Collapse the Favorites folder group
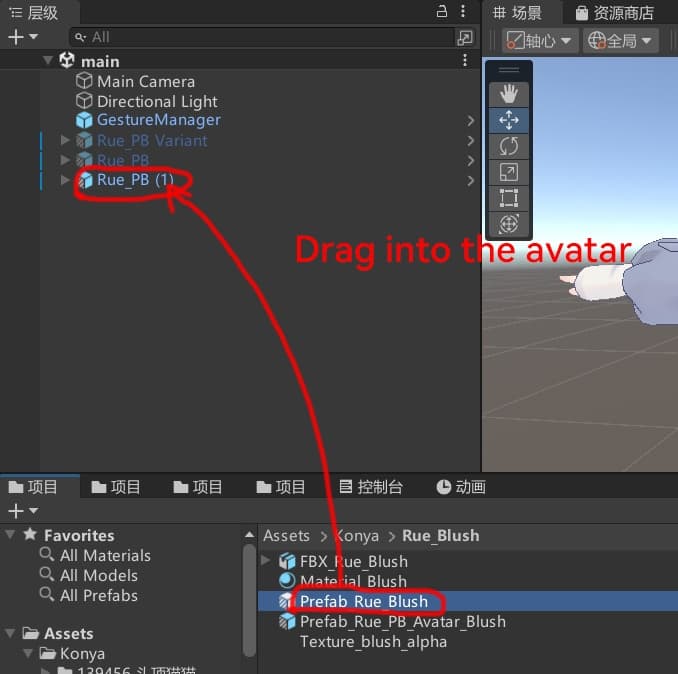This screenshot has width=678, height=674. click(10, 535)
